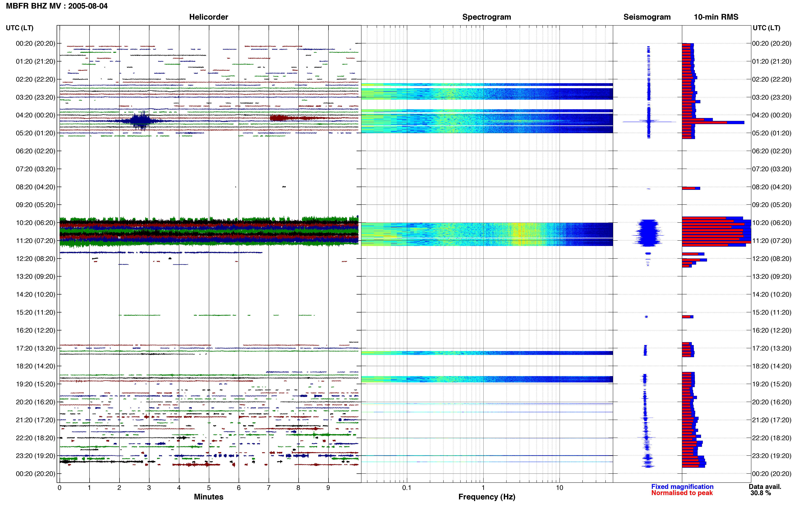The height and width of the screenshot is (508, 812).
Task: Click the dense helicorder band at 10:20–11:20
Action: [209, 231]
